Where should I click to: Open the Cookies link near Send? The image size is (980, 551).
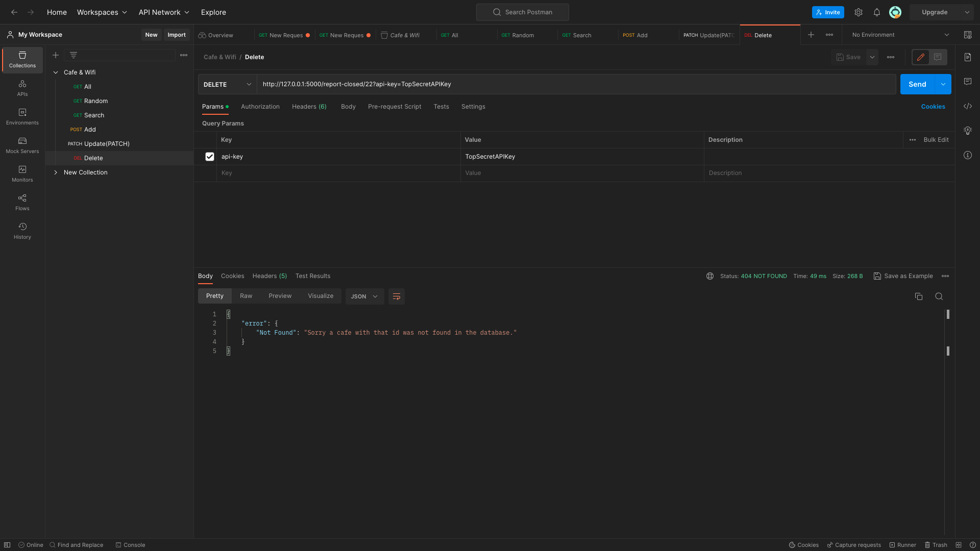click(x=933, y=107)
